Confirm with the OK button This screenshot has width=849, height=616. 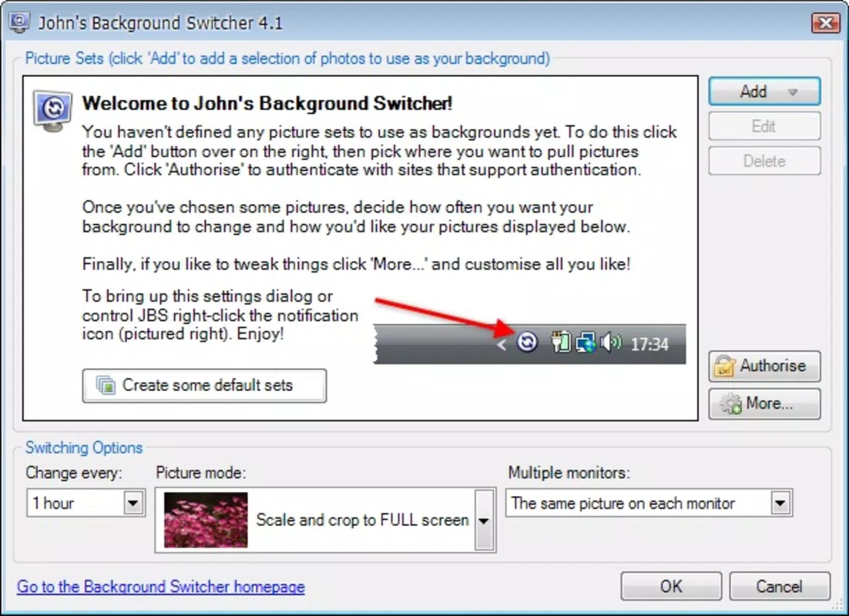tap(671, 586)
